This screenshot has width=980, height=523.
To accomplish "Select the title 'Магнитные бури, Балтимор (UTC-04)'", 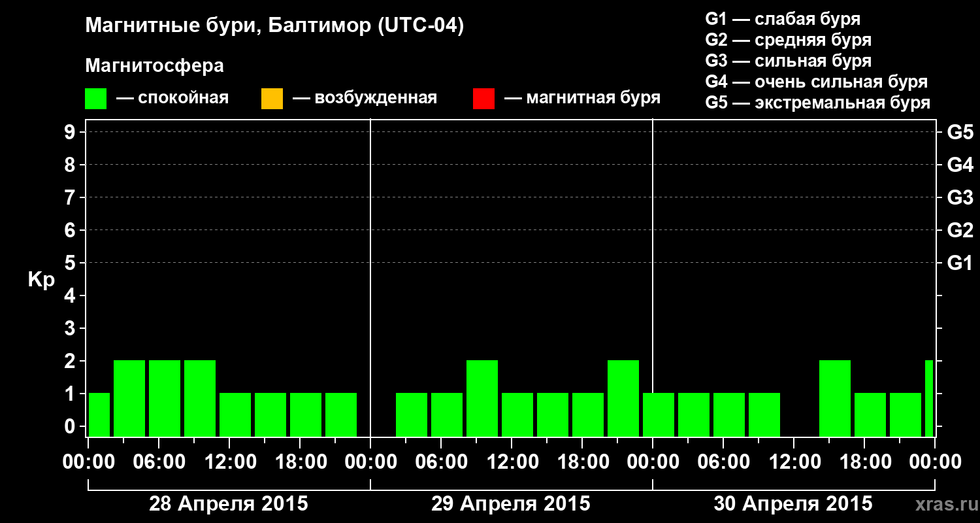I will [x=274, y=27].
